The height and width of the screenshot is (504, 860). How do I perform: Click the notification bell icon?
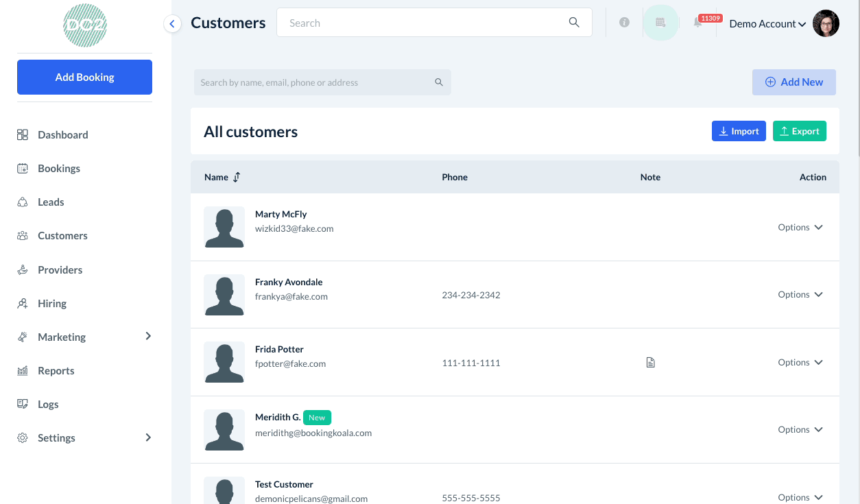(x=697, y=23)
